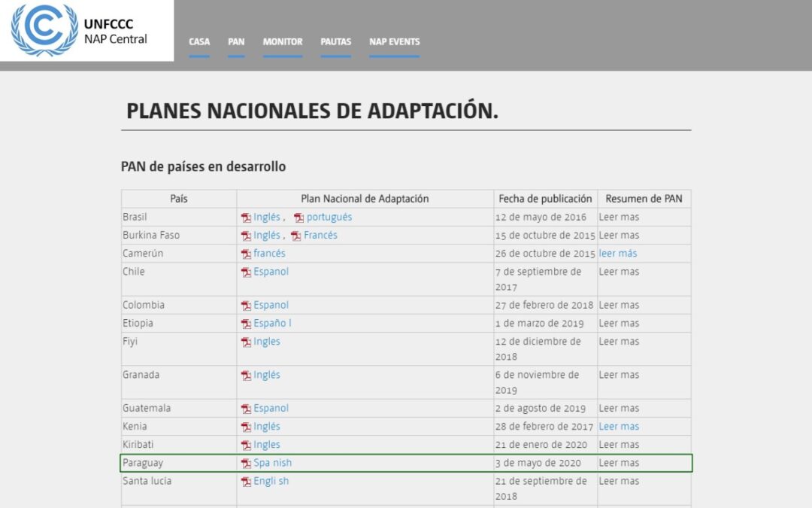The image size is (812, 508).
Task: Open the CASA menu item
Action: (199, 42)
